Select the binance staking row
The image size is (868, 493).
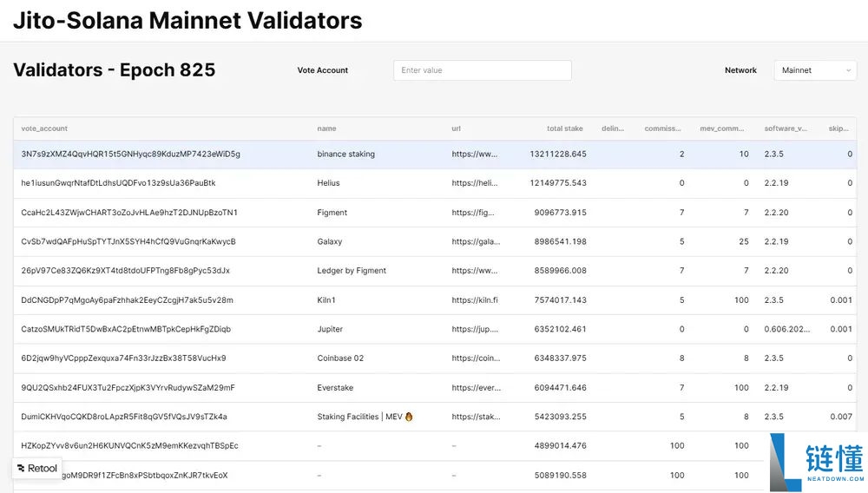click(345, 154)
